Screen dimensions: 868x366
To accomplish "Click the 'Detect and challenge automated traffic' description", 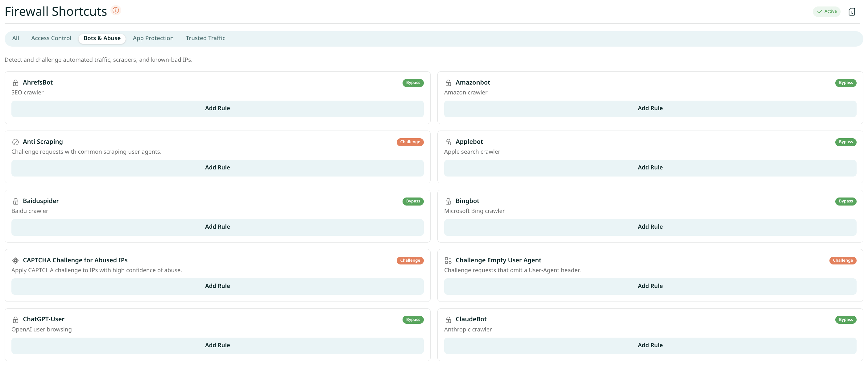I will [x=98, y=60].
